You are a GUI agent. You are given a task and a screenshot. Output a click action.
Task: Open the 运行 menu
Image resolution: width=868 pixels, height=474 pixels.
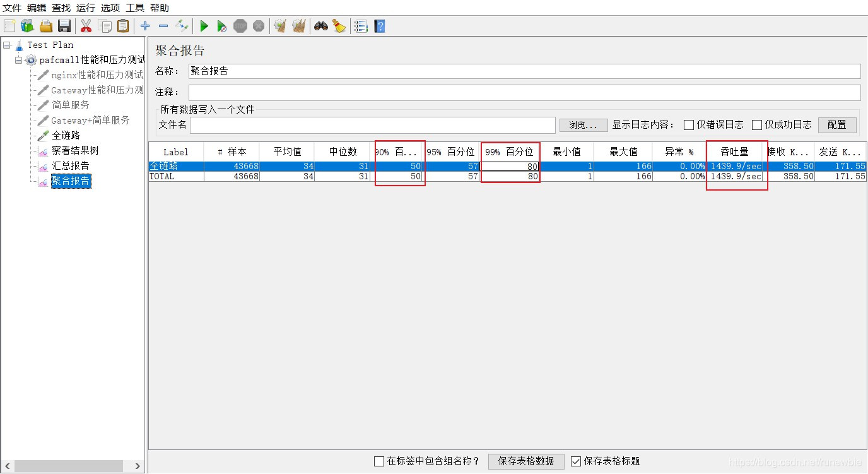[86, 8]
